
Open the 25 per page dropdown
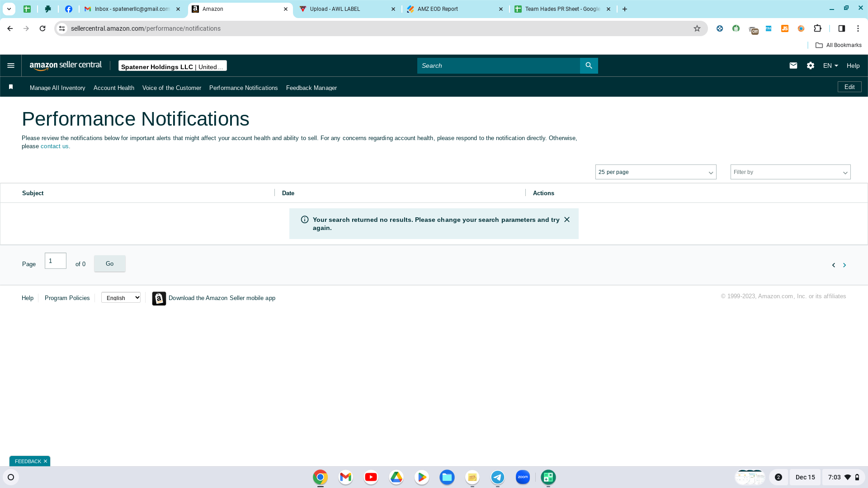tap(656, 172)
